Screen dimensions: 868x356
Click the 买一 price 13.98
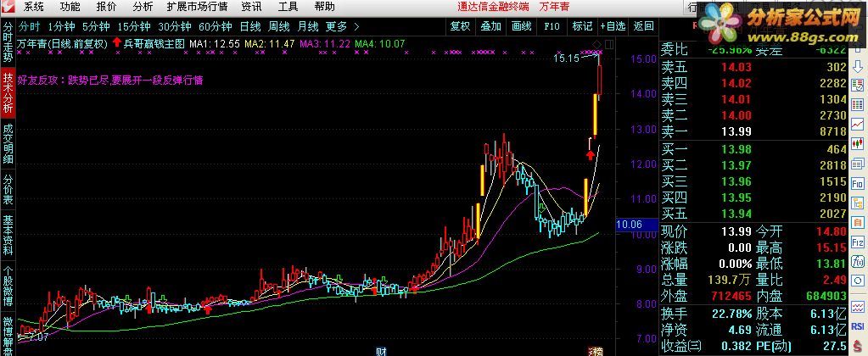click(x=736, y=148)
